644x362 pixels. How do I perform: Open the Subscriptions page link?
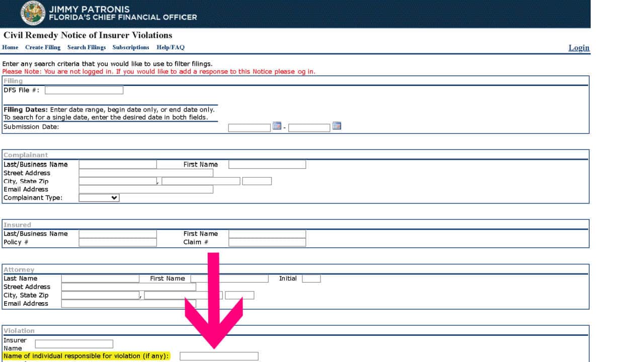point(131,47)
